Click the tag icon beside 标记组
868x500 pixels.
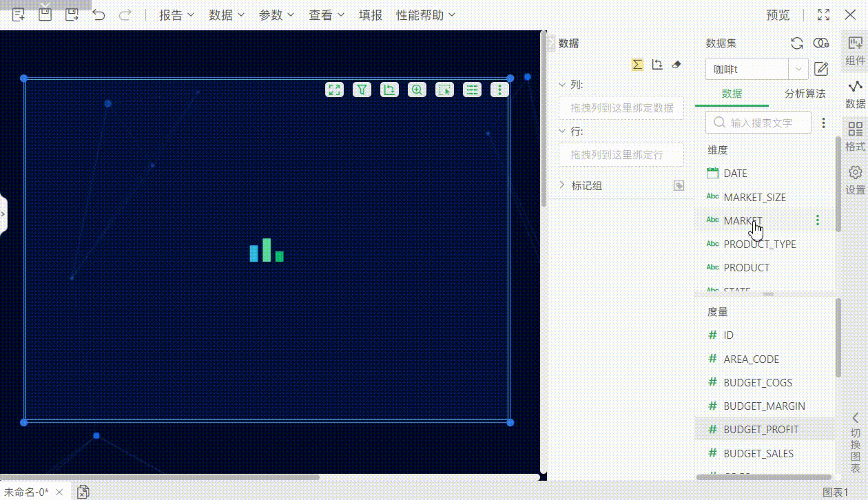(x=679, y=186)
